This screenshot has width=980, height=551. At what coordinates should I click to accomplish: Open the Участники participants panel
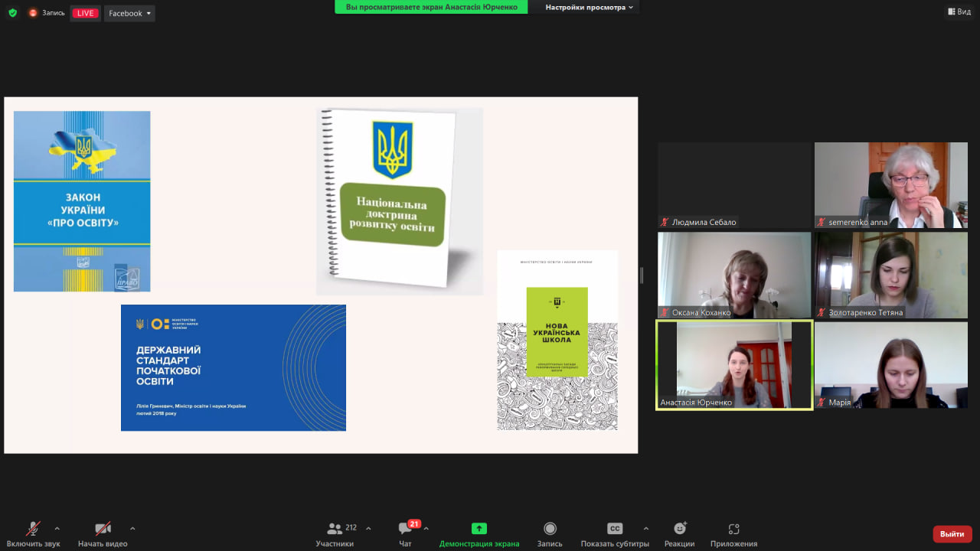pyautogui.click(x=335, y=530)
